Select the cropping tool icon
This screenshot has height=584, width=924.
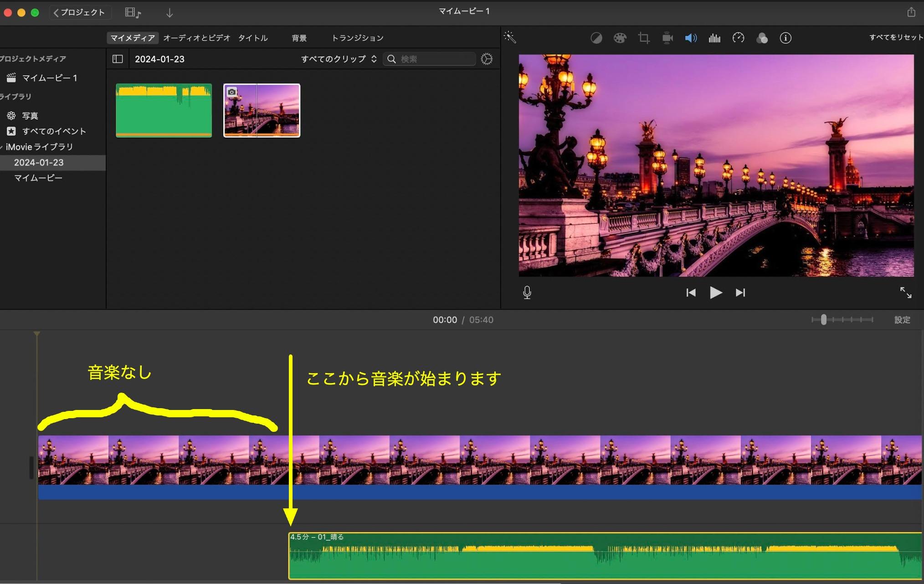click(644, 38)
